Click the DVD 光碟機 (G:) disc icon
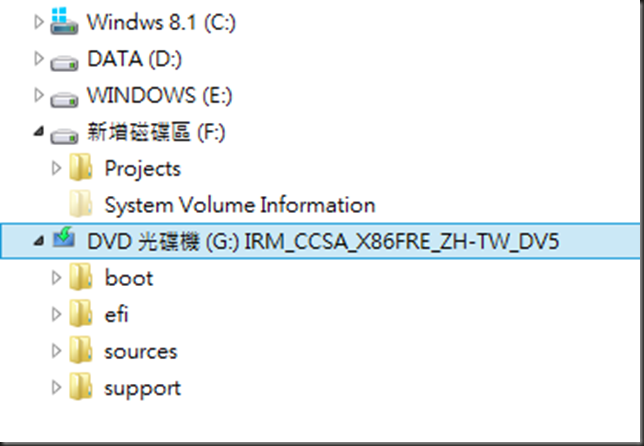 64,238
